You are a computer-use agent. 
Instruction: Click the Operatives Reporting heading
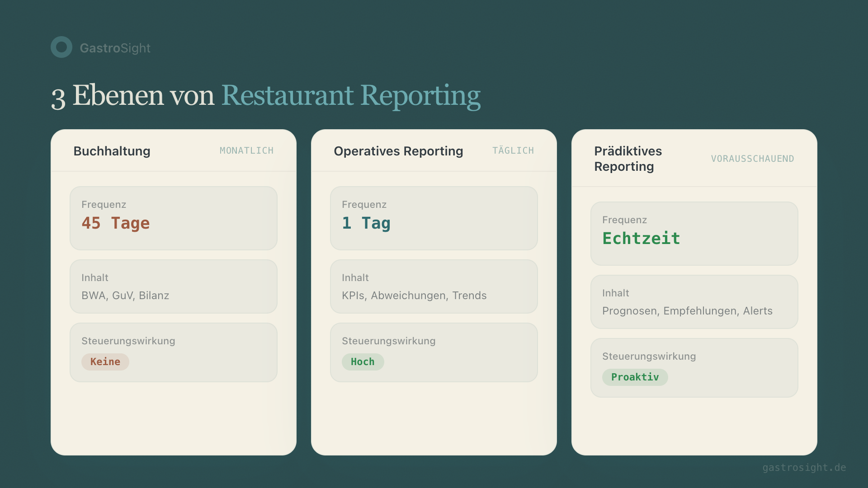coord(399,151)
